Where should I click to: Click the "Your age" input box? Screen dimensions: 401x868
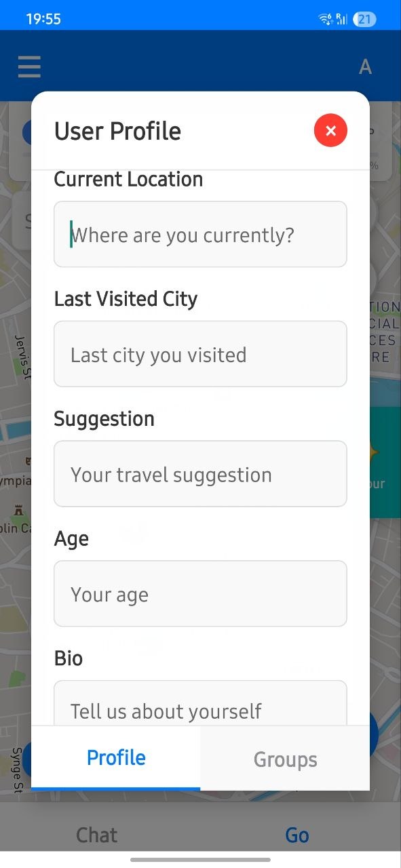click(x=200, y=593)
